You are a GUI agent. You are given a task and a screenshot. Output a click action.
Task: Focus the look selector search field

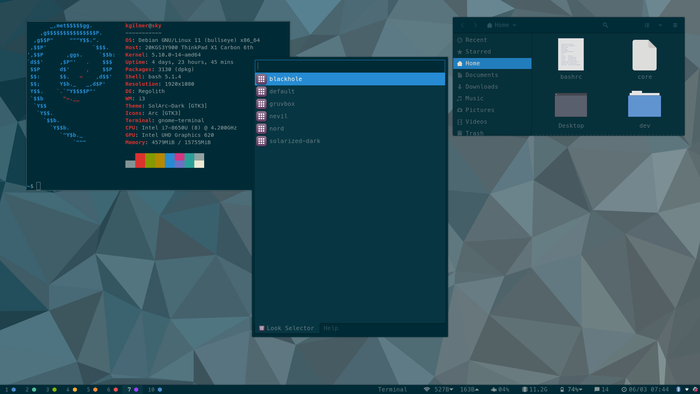click(350, 66)
